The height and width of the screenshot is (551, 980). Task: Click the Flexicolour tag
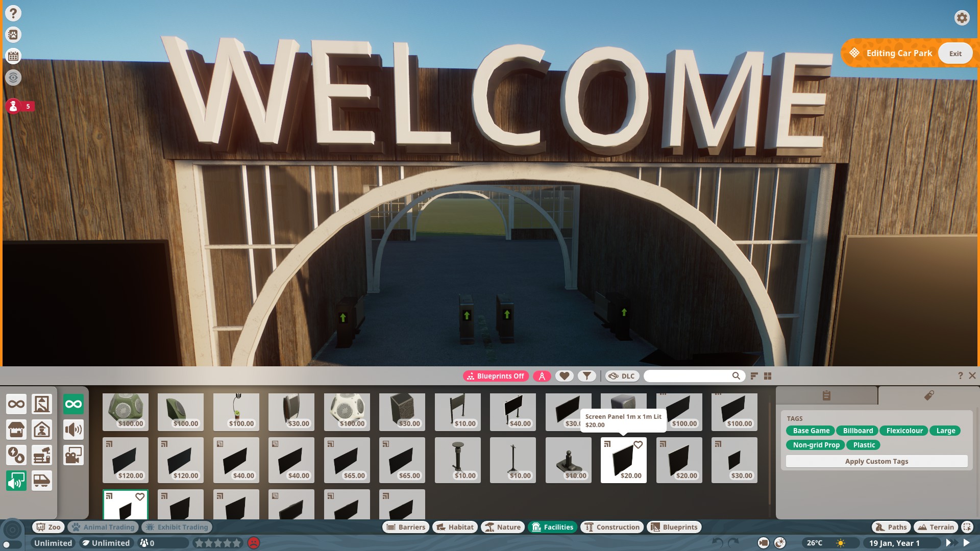tap(904, 431)
